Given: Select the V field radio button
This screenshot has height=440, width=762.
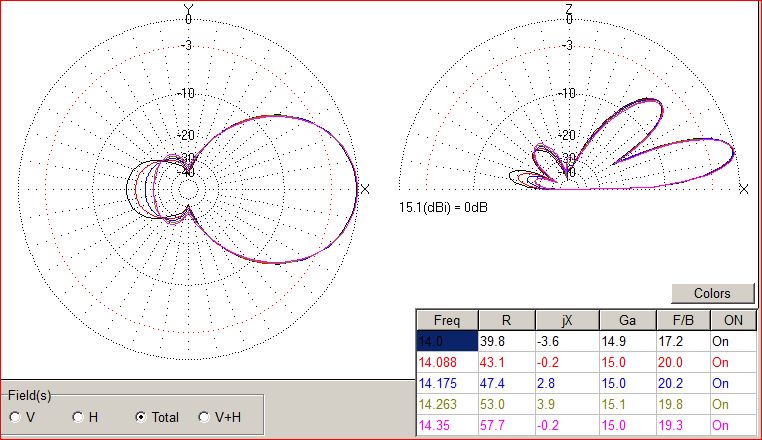Looking at the screenshot, I should [x=15, y=417].
